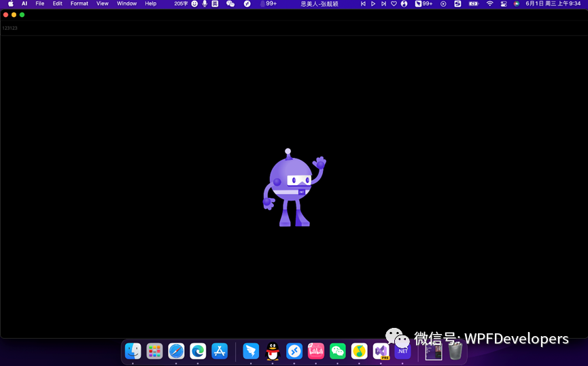Open Safari browser in dock
The width and height of the screenshot is (588, 366).
(176, 351)
